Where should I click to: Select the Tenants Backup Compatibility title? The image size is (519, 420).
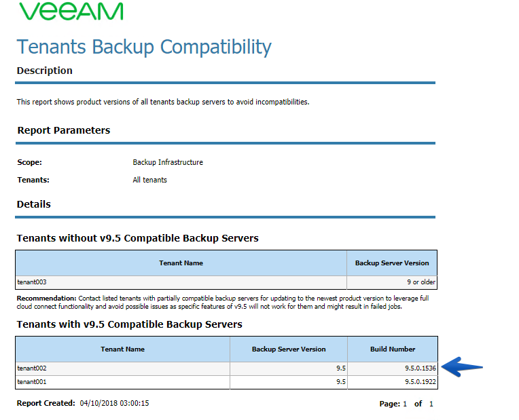144,47
